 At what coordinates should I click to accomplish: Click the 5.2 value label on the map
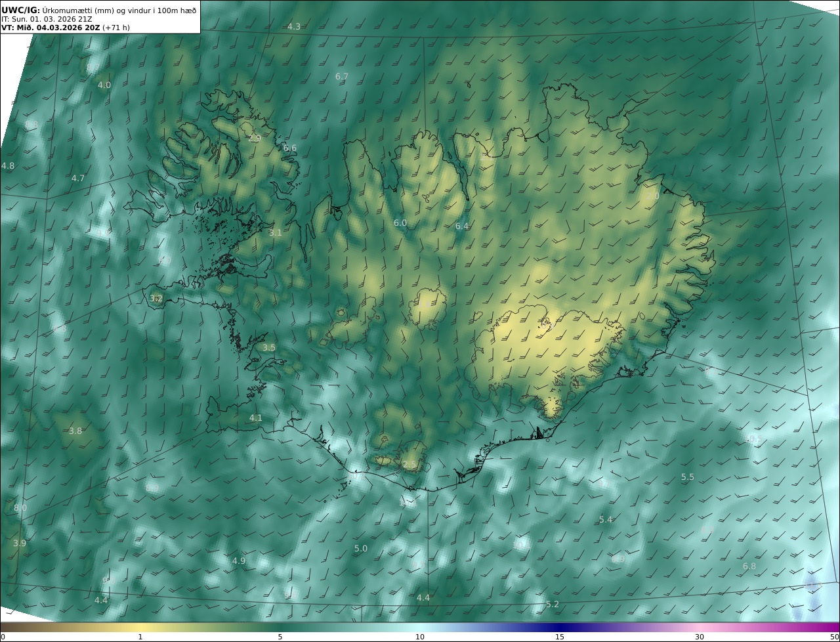click(x=553, y=605)
